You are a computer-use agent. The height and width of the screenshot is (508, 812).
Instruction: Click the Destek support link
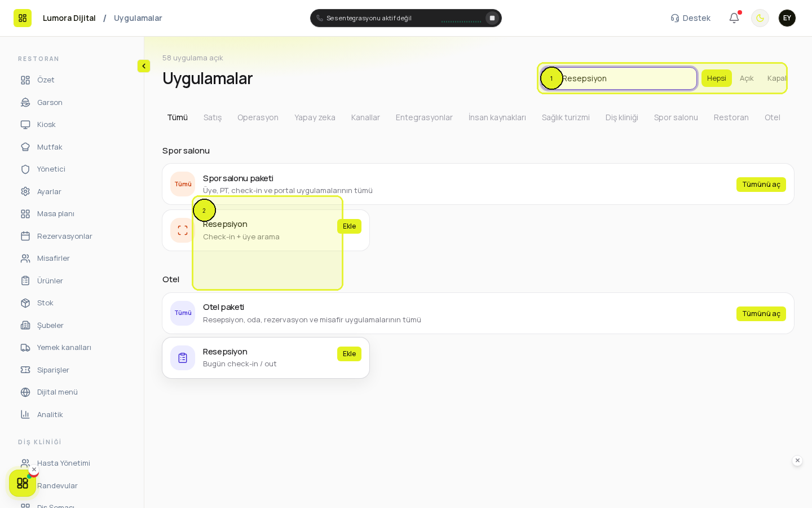tap(691, 18)
